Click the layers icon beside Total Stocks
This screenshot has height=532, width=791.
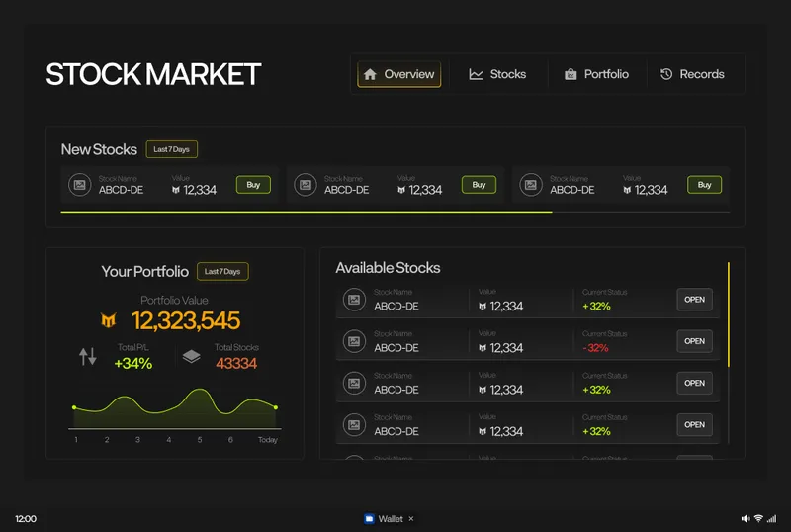tap(191, 356)
